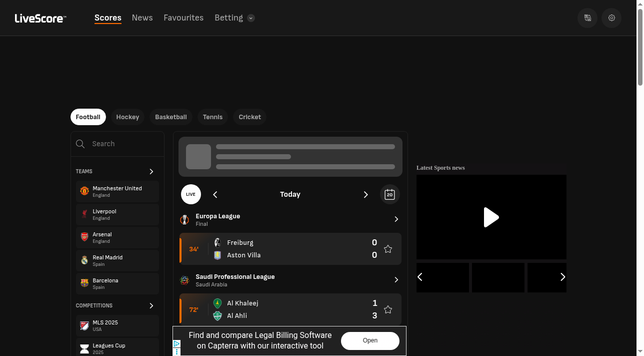The height and width of the screenshot is (356, 644).
Task: Open the Europa League competition chevron
Action: click(x=396, y=219)
